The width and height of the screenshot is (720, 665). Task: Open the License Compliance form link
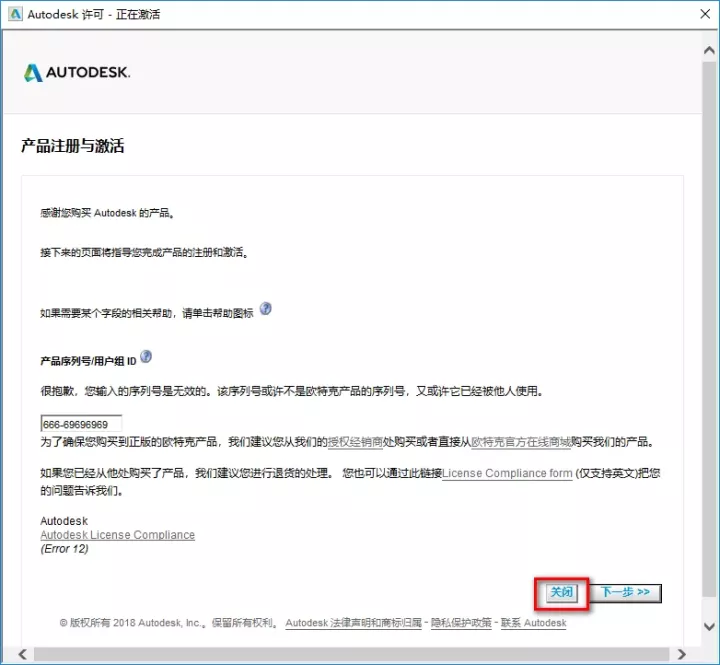[507, 474]
